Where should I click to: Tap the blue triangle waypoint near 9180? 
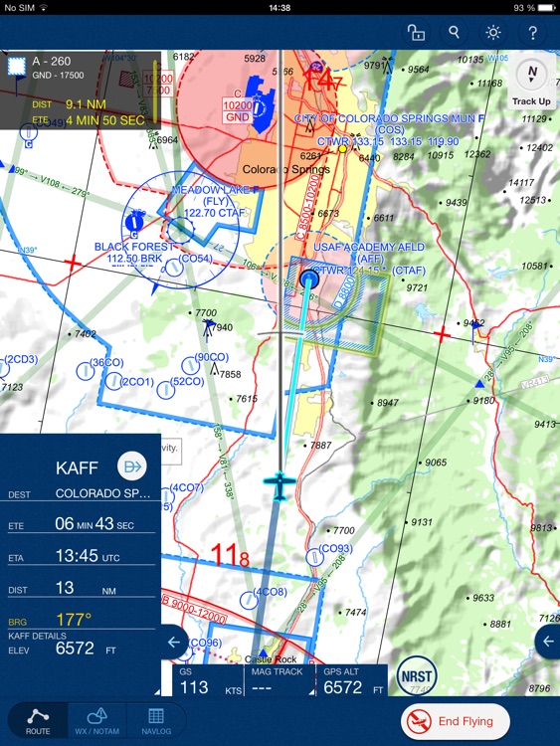point(479,384)
